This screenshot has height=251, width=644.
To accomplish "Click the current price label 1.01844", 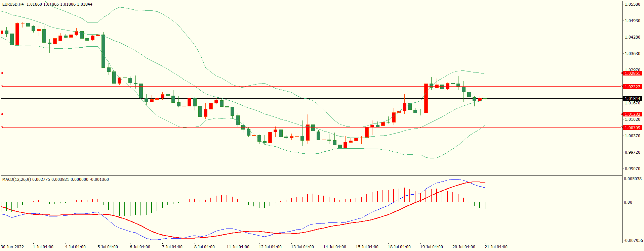I will tap(632, 99).
